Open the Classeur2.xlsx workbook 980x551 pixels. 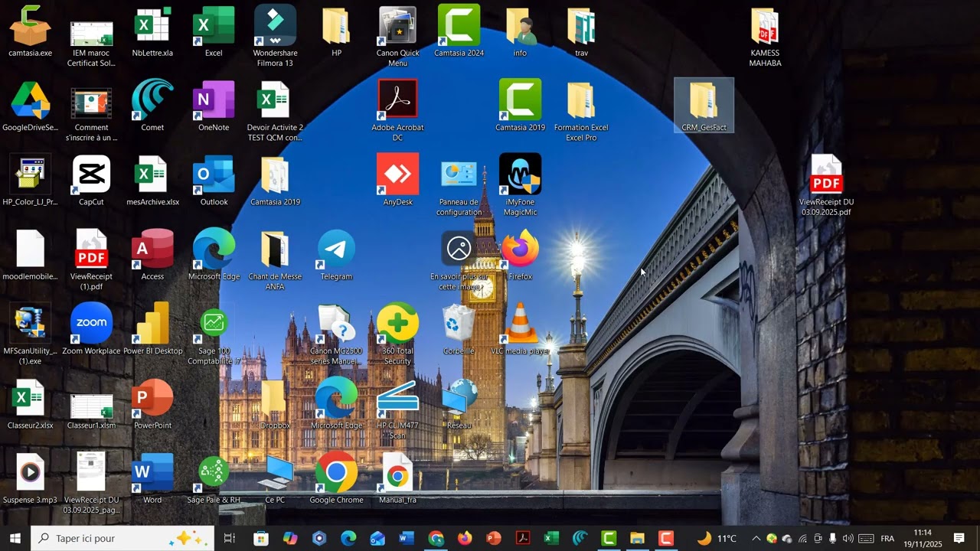31,404
